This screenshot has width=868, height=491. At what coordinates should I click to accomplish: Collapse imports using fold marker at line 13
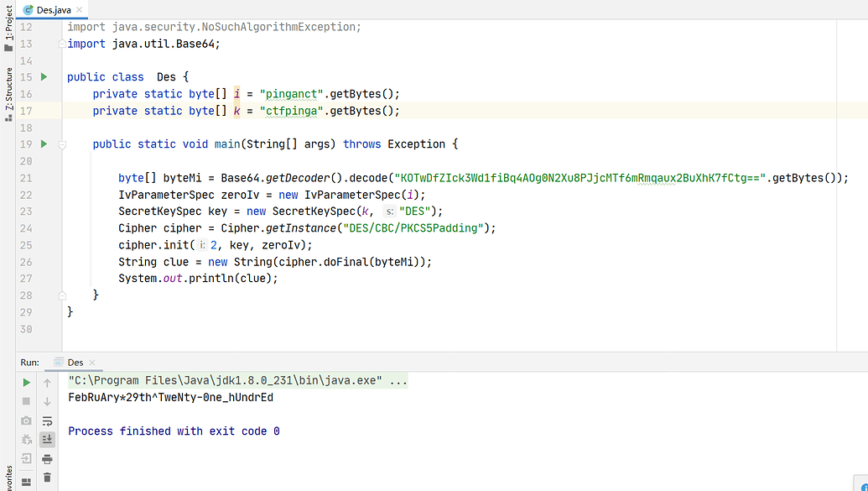point(62,44)
